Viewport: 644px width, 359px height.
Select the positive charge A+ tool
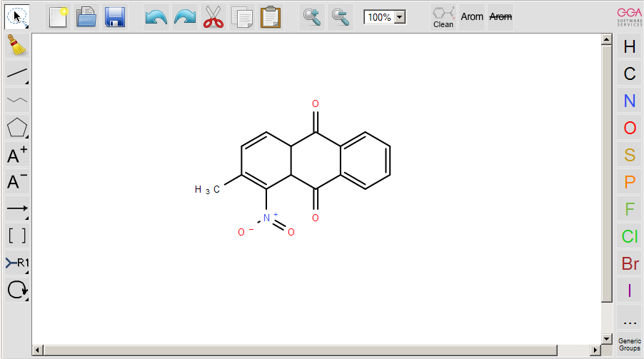pyautogui.click(x=17, y=155)
